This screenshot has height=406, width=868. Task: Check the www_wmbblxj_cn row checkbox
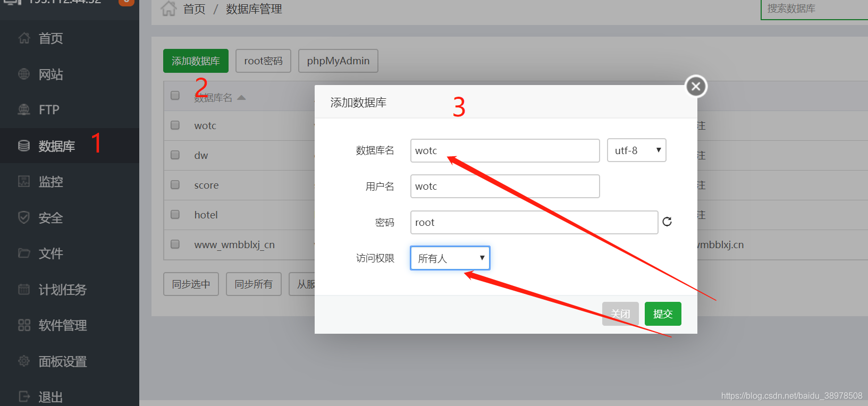click(175, 244)
